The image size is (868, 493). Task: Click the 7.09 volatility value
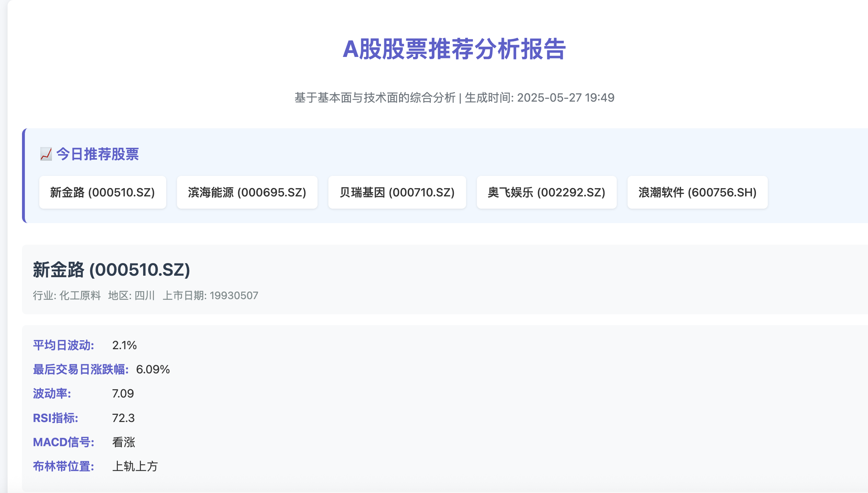point(123,394)
